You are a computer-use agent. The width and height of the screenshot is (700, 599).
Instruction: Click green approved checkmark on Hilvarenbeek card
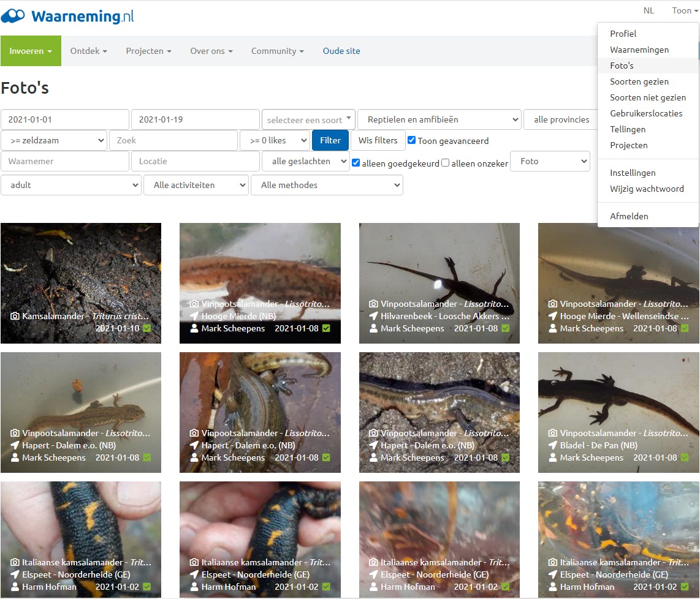click(x=505, y=328)
